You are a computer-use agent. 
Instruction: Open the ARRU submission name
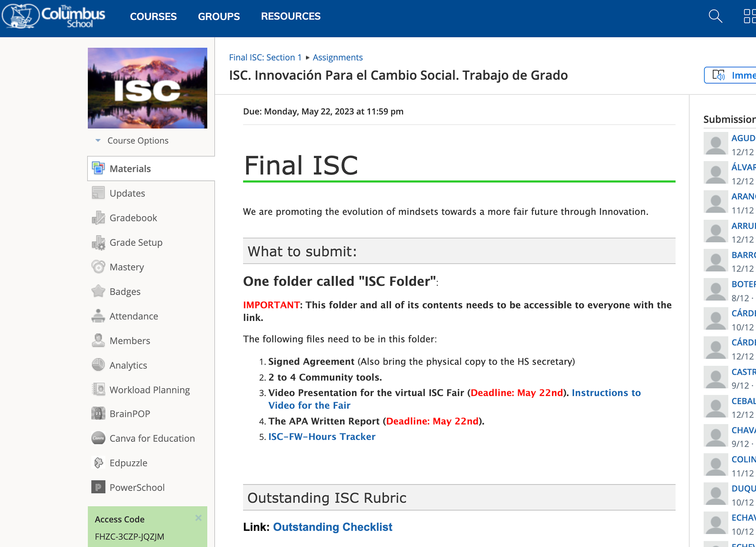743,225
